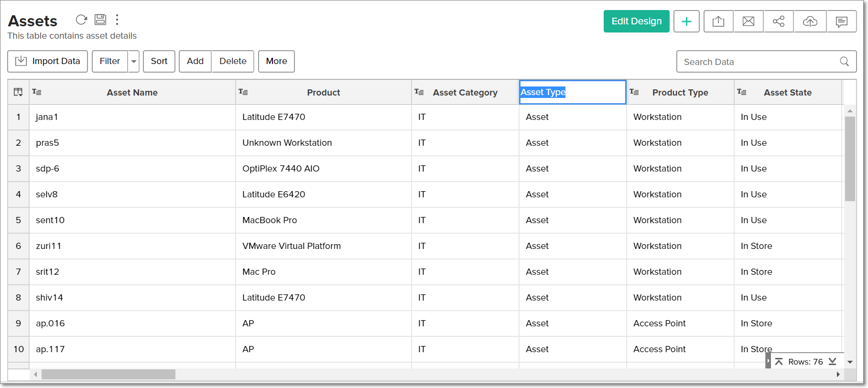Jump to last row using bottom arrow icon
Viewport: 868px width, 388px height.
pos(833,362)
